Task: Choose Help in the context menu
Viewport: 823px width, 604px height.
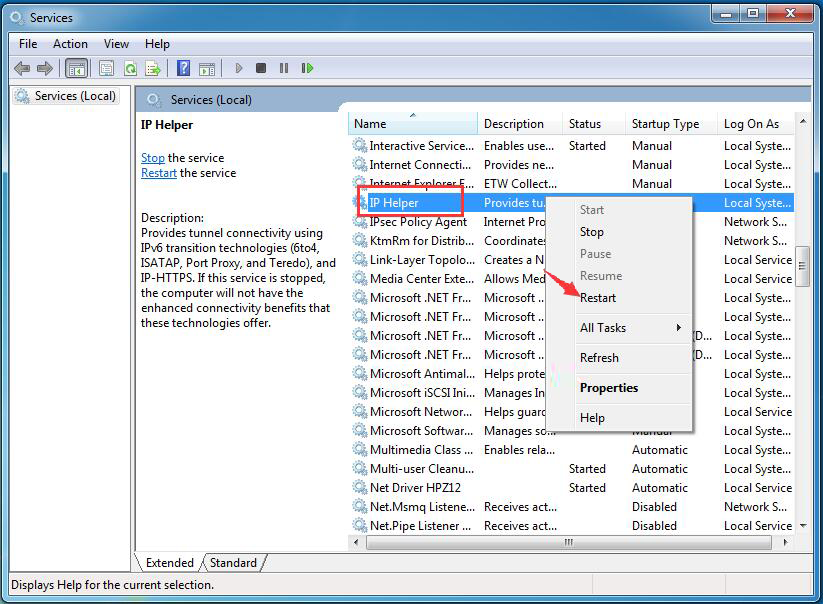Action: pos(619,418)
